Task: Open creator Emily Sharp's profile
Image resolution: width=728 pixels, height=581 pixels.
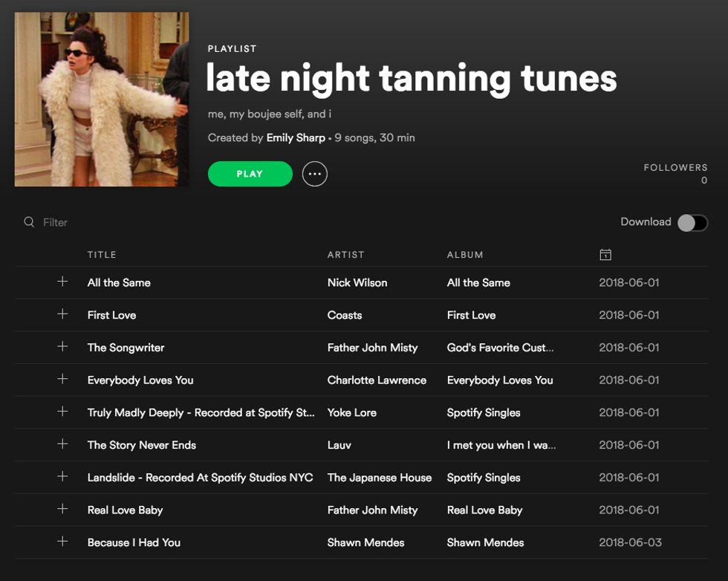Action: tap(296, 137)
